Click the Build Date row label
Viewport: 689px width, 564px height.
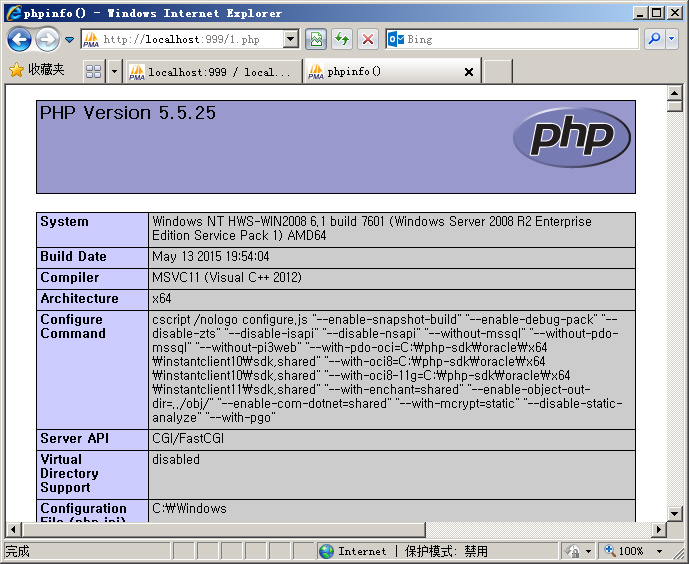(73, 257)
